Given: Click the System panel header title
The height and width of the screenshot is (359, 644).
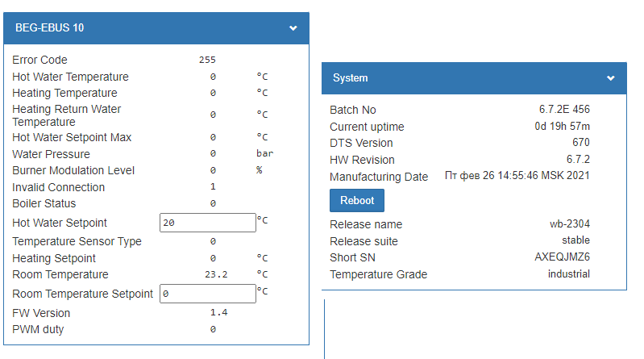Looking at the screenshot, I should tap(350, 78).
